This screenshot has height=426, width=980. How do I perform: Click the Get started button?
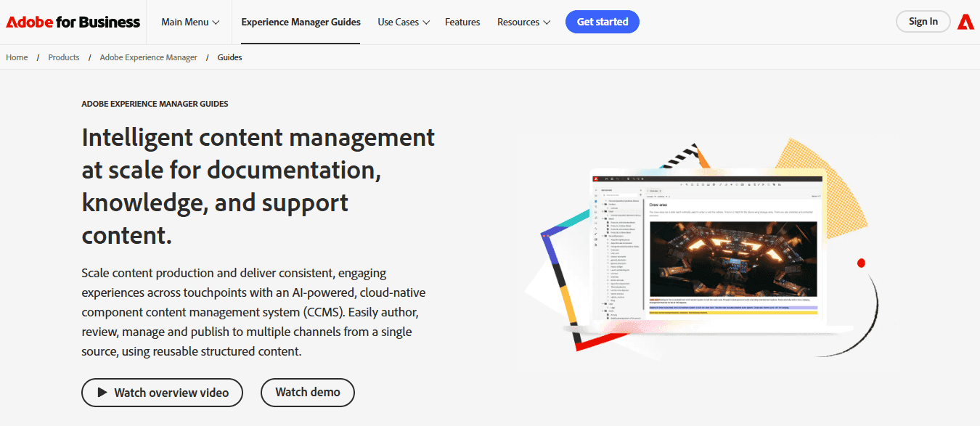[602, 22]
